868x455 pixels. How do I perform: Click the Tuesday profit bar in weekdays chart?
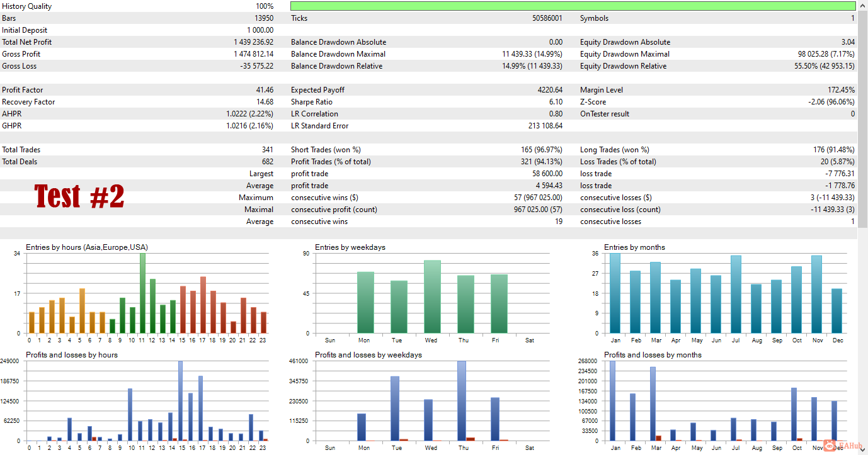[x=395, y=408]
